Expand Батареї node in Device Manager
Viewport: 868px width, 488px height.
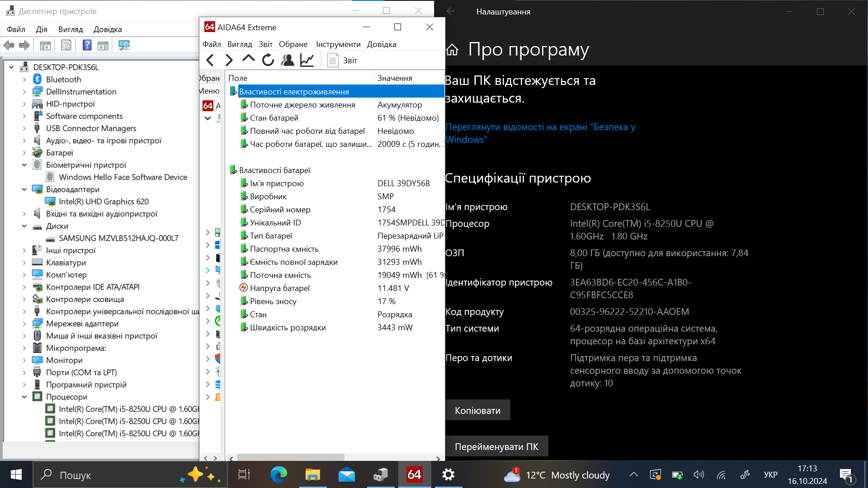click(x=24, y=153)
